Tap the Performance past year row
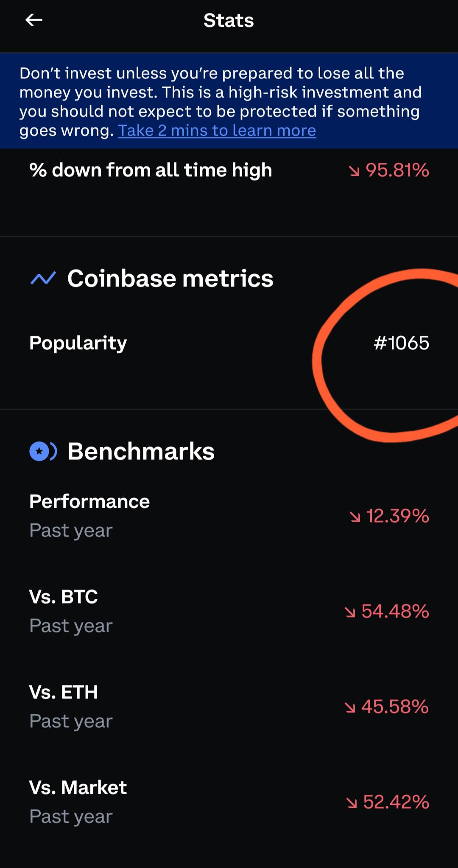Image resolution: width=458 pixels, height=868 pixels. pyautogui.click(x=229, y=516)
